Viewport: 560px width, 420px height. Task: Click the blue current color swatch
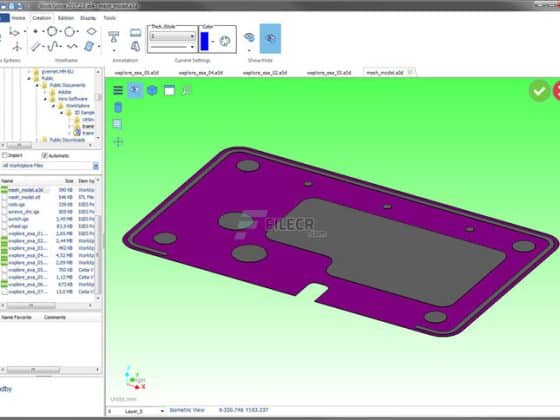[205, 41]
